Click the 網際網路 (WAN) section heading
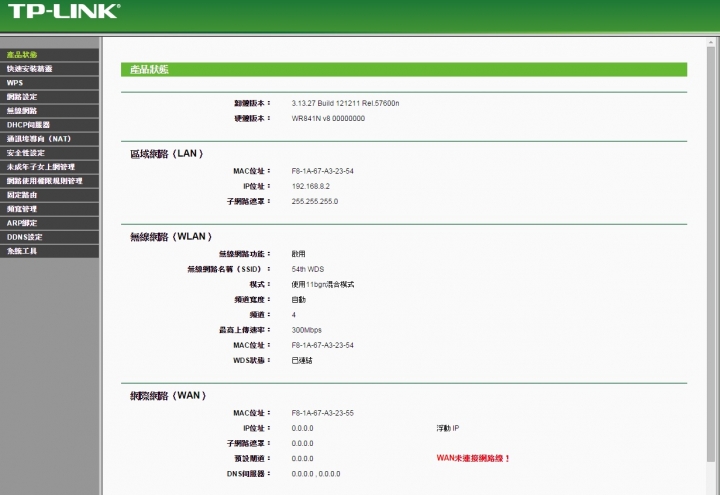The width and height of the screenshot is (720, 495). pyautogui.click(x=168, y=396)
